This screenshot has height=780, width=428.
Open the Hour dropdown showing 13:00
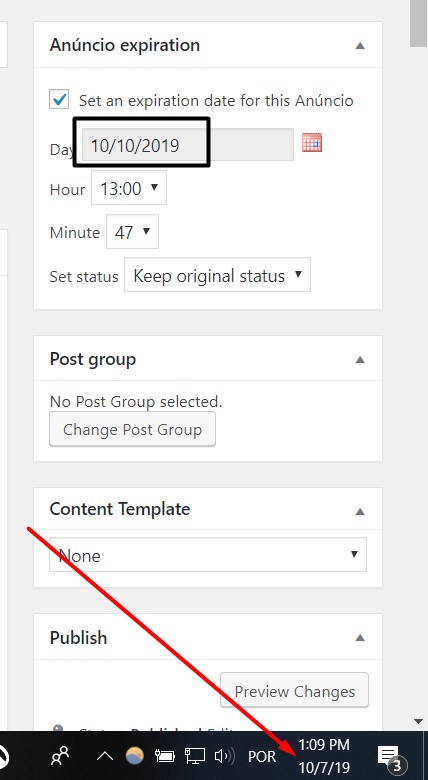[129, 189]
